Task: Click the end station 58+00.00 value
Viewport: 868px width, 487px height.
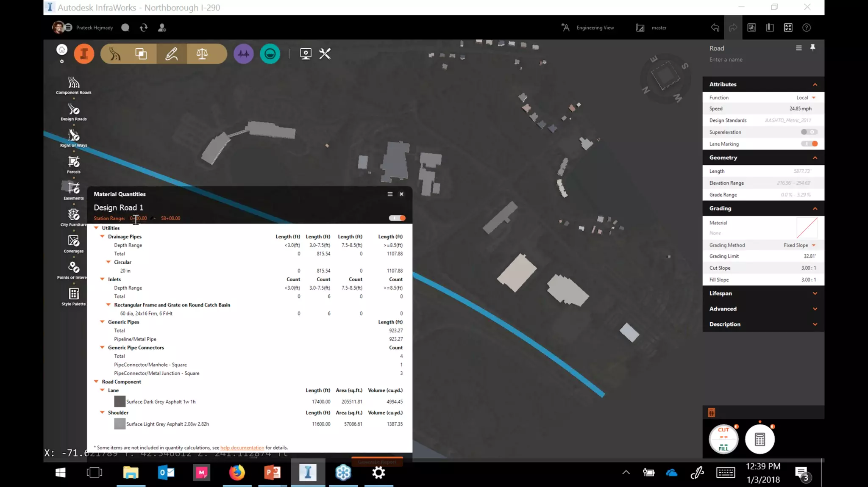Action: pos(170,219)
